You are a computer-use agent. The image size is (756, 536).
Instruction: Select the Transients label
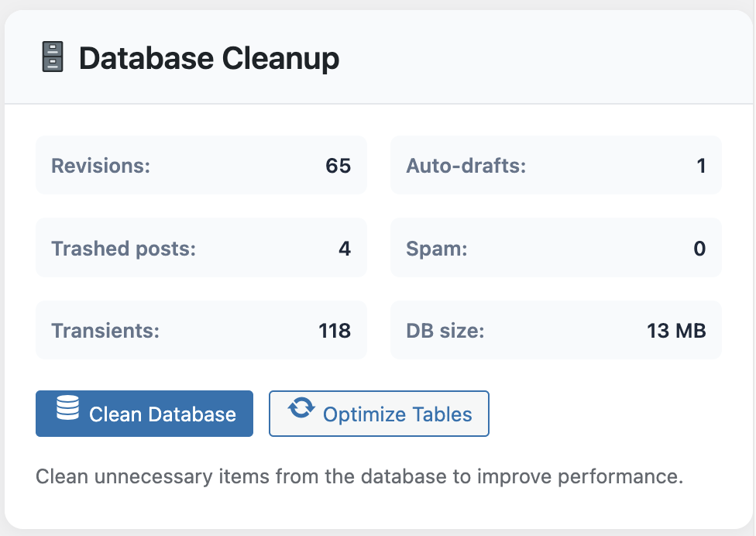tap(105, 332)
